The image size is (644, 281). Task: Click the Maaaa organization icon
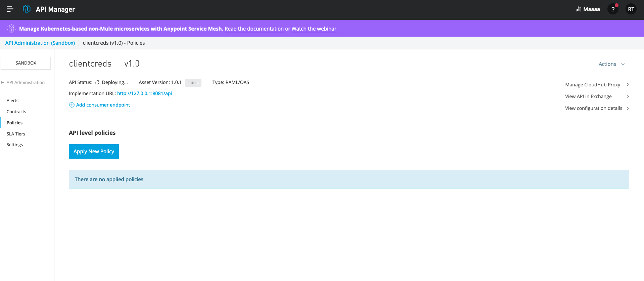(x=579, y=9)
